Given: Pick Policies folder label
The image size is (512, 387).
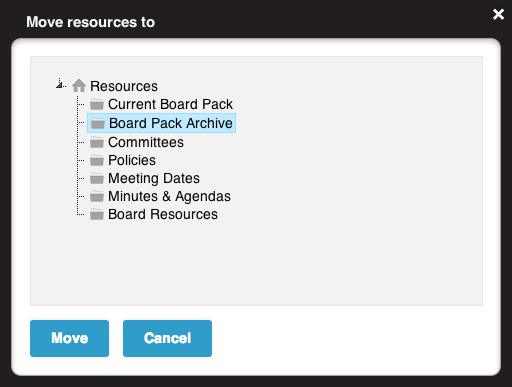Looking at the screenshot, I should [132, 160].
